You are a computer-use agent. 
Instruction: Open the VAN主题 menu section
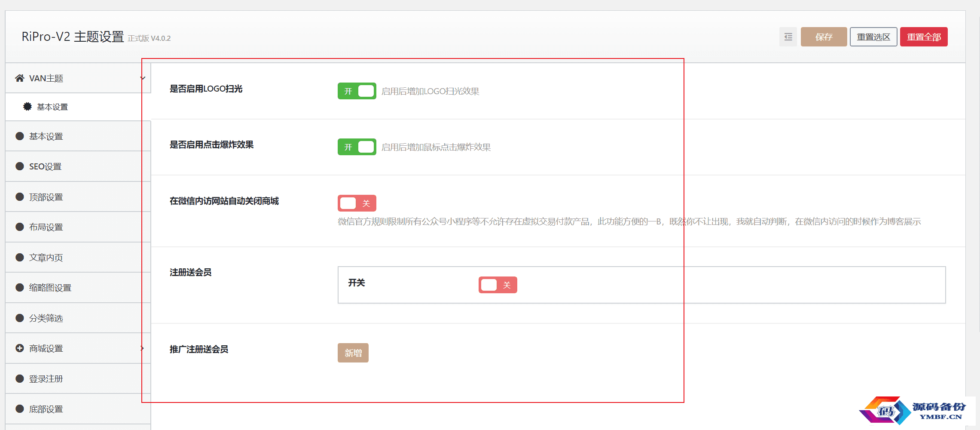click(x=78, y=78)
